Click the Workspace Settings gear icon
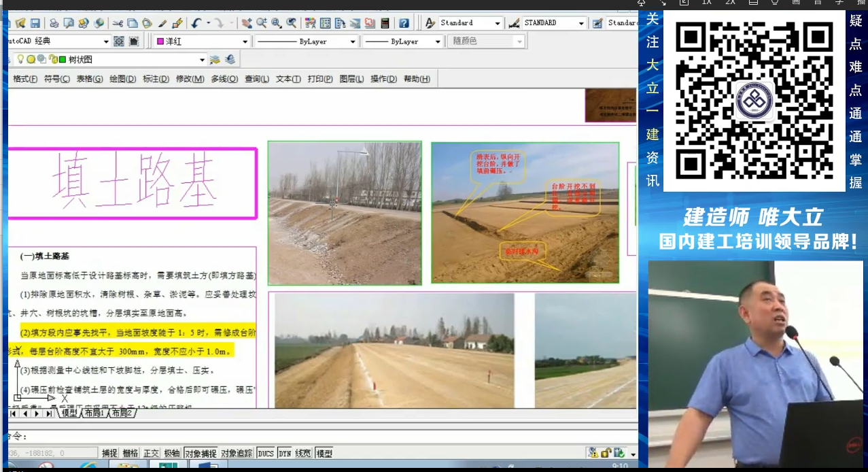This screenshot has width=868, height=472. (118, 41)
